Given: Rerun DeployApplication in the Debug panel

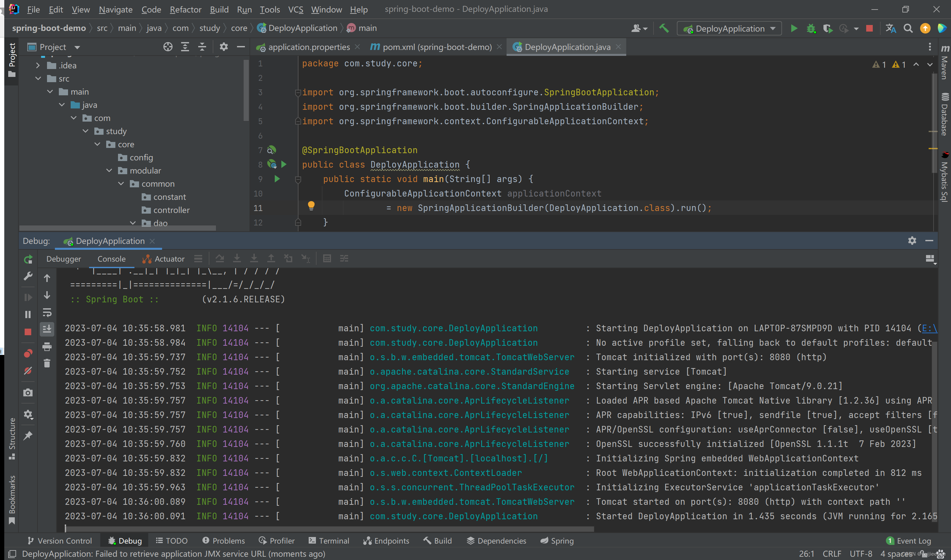Looking at the screenshot, I should point(28,259).
